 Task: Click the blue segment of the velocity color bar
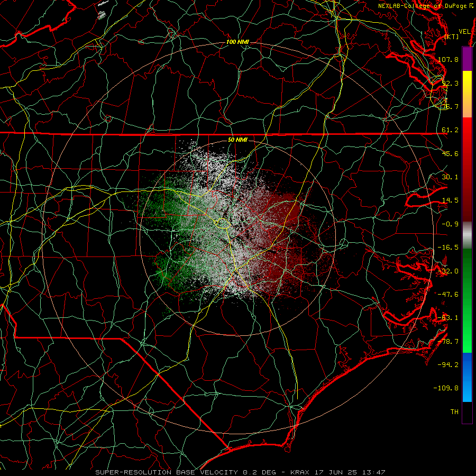coord(467,377)
